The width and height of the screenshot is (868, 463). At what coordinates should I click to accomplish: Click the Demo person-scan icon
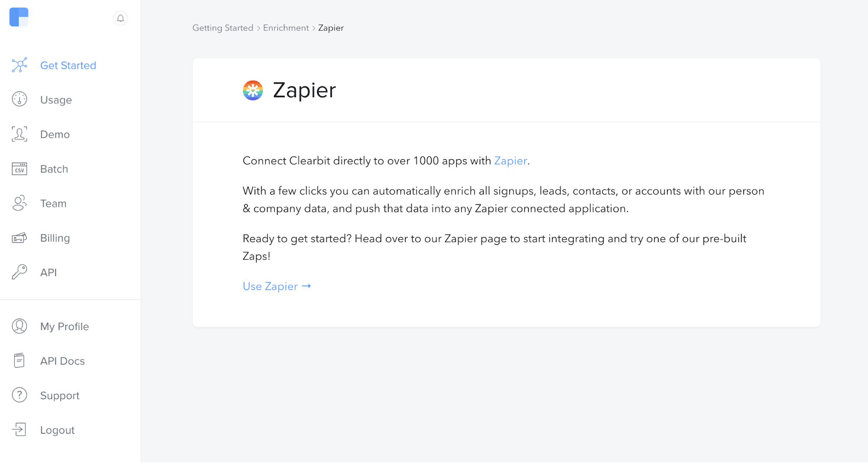coord(20,134)
